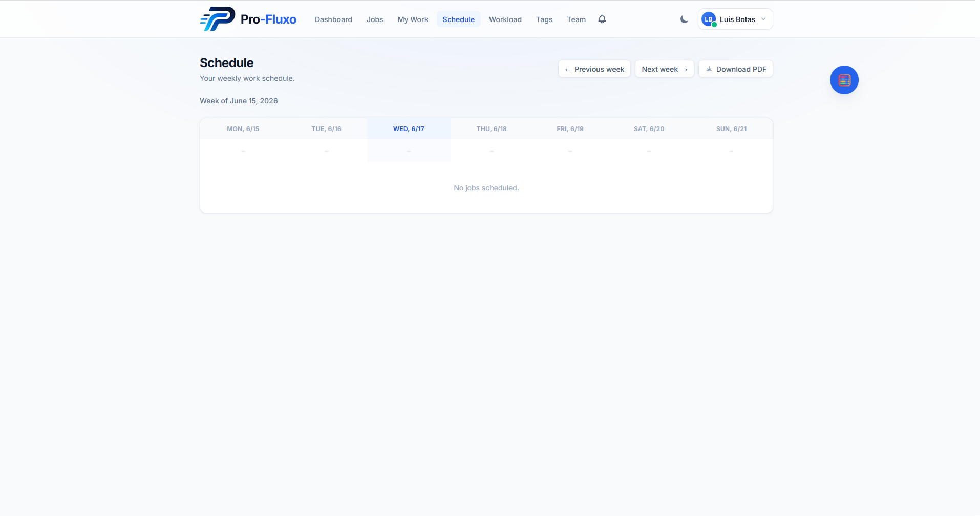
Task: Navigate to My Work
Action: tap(413, 19)
